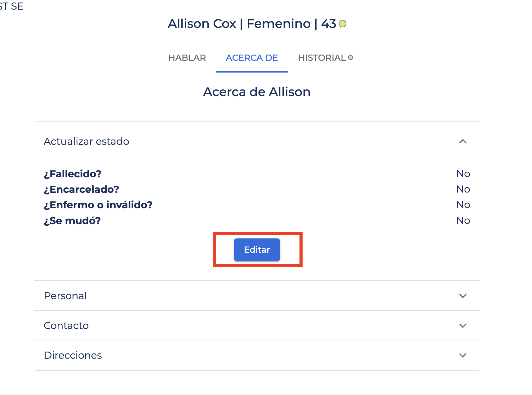Click the Actualizar estado section title

click(86, 141)
